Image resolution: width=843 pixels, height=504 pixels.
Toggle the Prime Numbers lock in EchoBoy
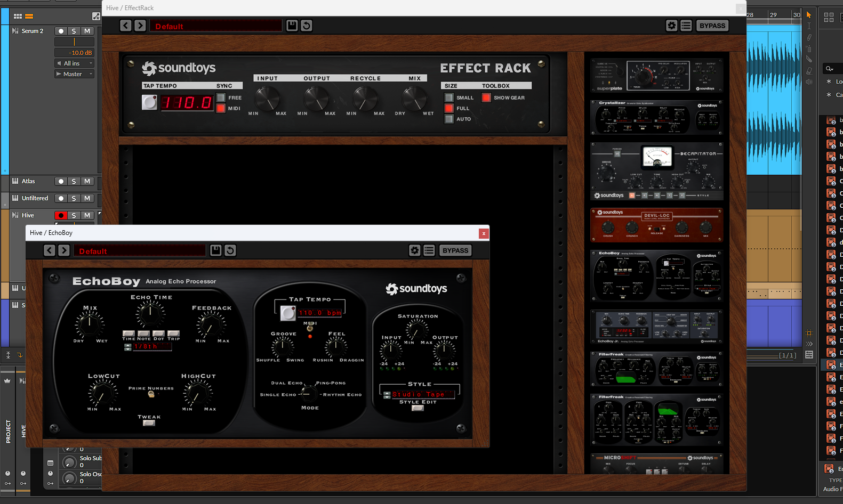(151, 395)
